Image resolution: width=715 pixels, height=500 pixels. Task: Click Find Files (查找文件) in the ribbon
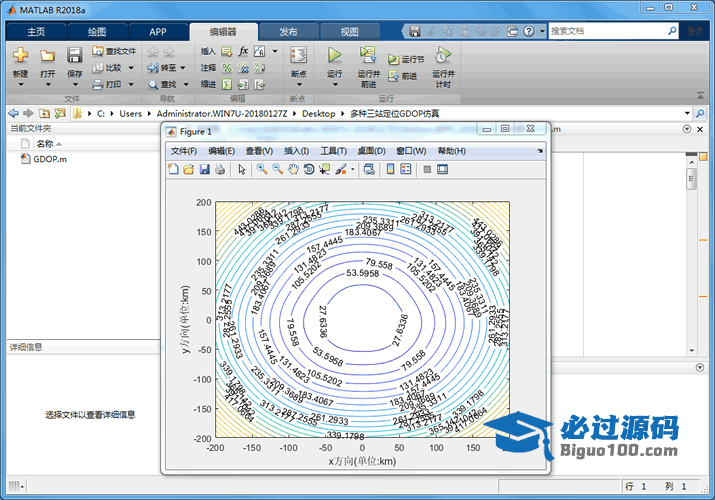(x=114, y=51)
